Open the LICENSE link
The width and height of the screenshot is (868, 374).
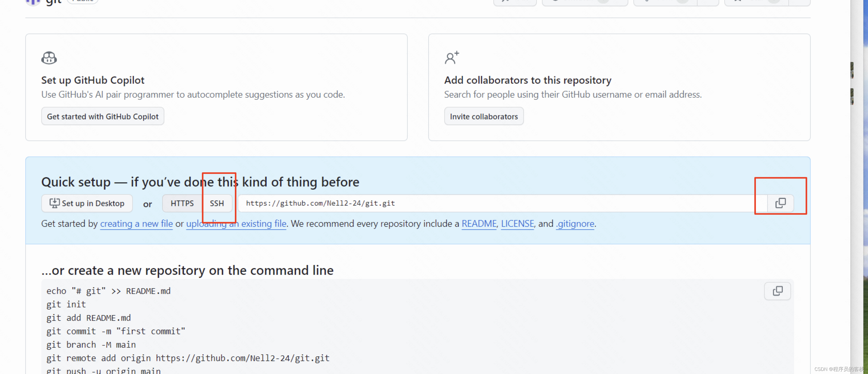[x=517, y=223]
